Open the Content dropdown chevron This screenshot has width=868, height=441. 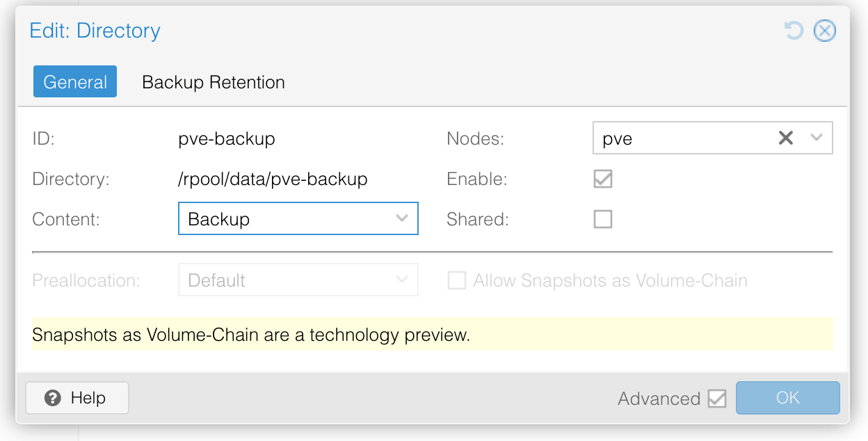pyautogui.click(x=402, y=218)
